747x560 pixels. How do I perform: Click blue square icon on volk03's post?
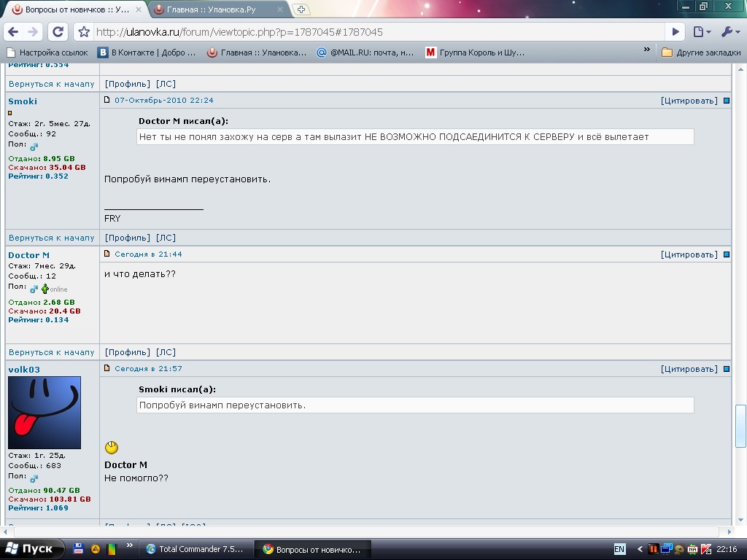point(727,368)
